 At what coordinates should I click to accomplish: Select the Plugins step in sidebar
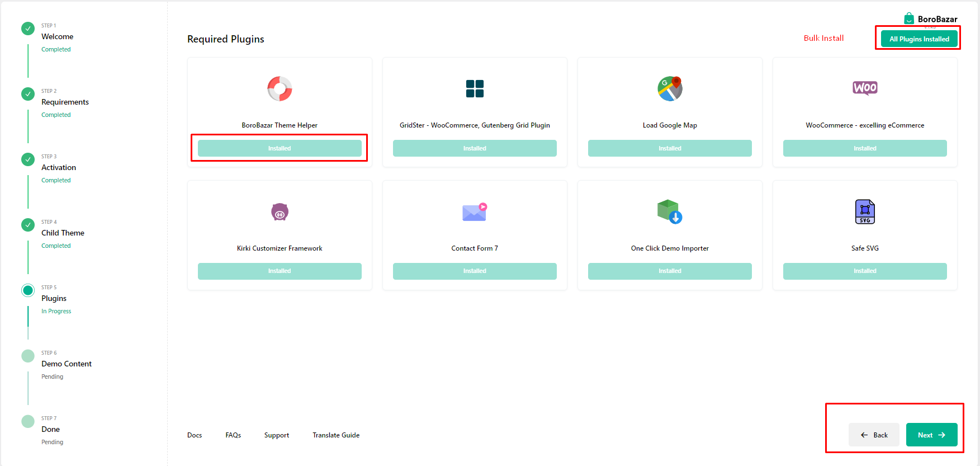pyautogui.click(x=54, y=298)
